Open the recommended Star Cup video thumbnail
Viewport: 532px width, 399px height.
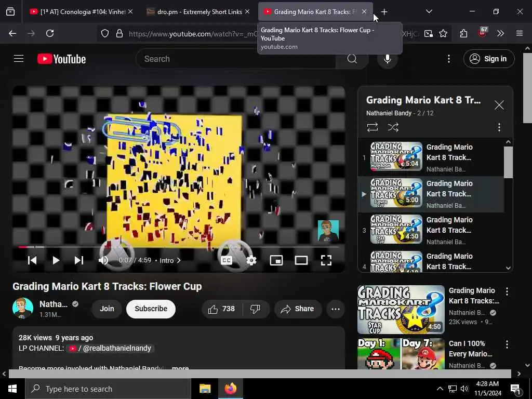pyautogui.click(x=401, y=310)
